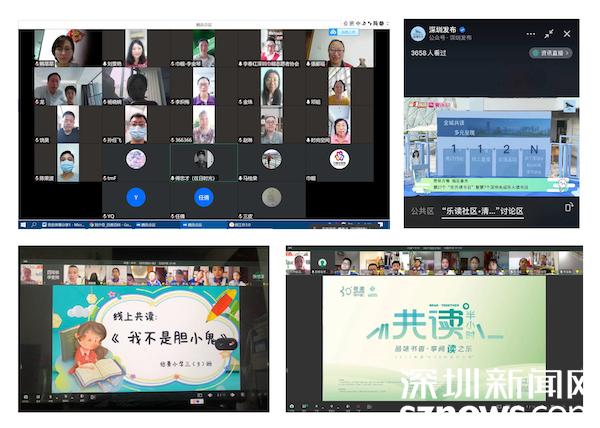600x428 pixels.
Task: Select the blue "Y" participant avatar
Action: 135,197
